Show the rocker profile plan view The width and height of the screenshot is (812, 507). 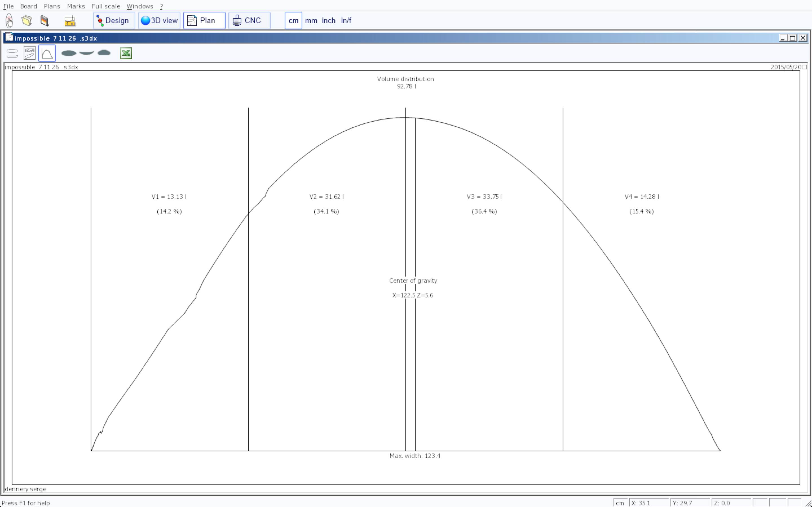coord(87,53)
